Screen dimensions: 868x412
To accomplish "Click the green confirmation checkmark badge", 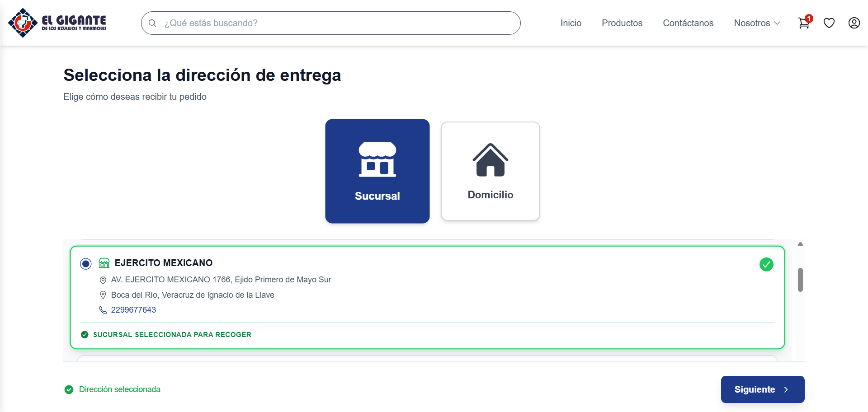I will 766,264.
